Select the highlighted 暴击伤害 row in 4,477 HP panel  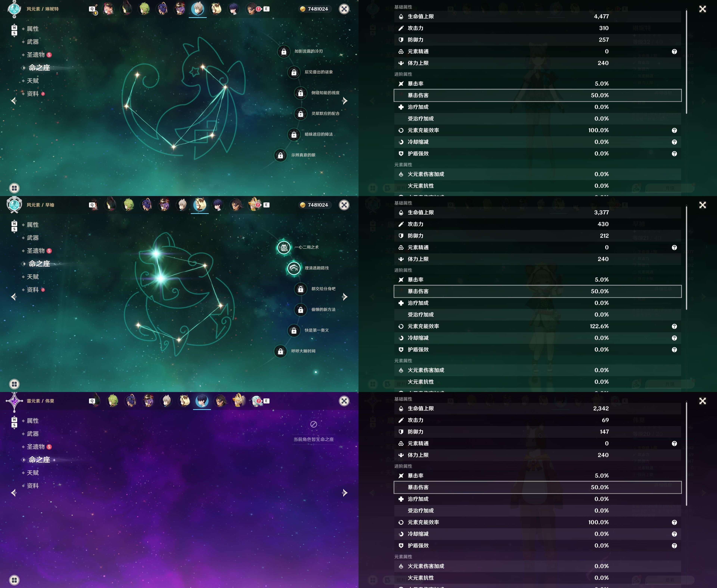537,96
